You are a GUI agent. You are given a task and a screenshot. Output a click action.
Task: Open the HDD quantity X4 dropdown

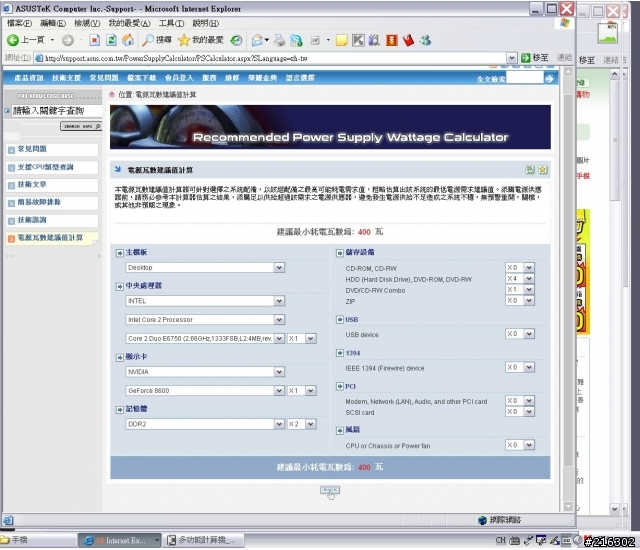click(x=520, y=279)
